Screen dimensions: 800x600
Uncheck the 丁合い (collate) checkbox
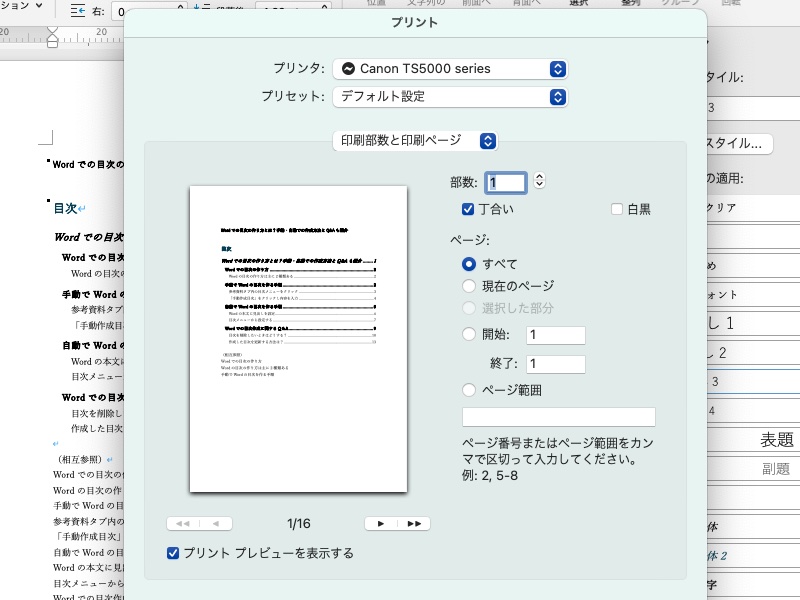click(467, 209)
